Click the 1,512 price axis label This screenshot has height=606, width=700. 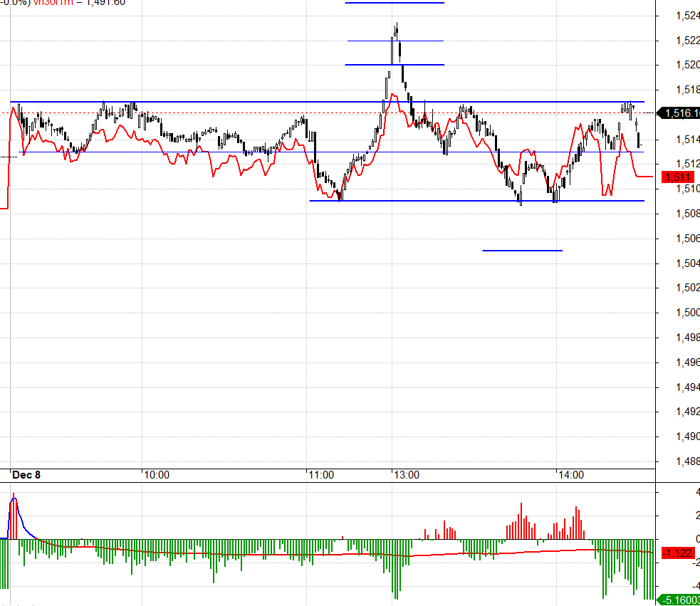[688, 164]
